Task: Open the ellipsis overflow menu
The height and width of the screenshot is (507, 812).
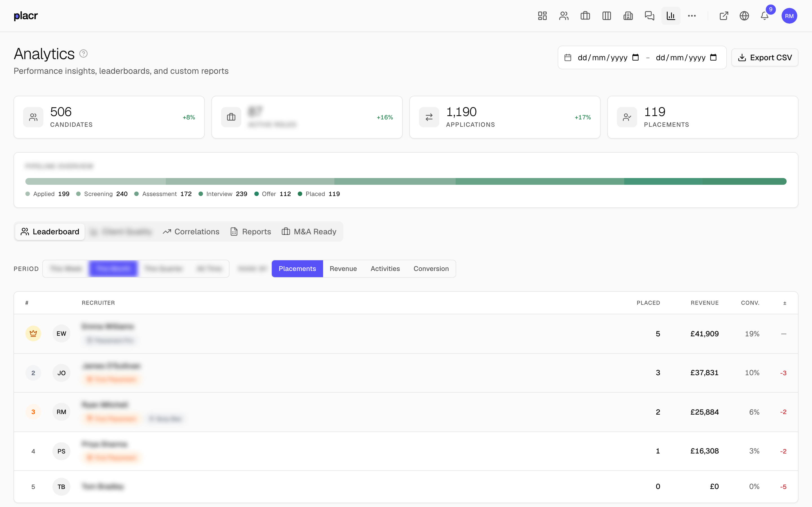Action: pos(692,16)
